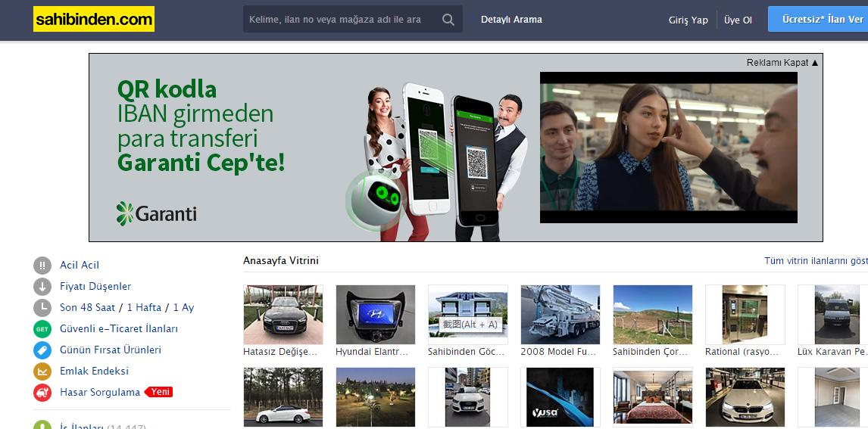Click the search magnifier icon
Screen dimensions: 868x429
[x=448, y=20]
